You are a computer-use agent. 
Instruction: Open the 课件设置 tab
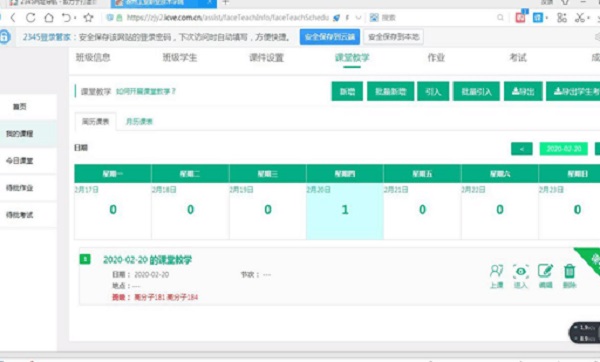tap(266, 58)
